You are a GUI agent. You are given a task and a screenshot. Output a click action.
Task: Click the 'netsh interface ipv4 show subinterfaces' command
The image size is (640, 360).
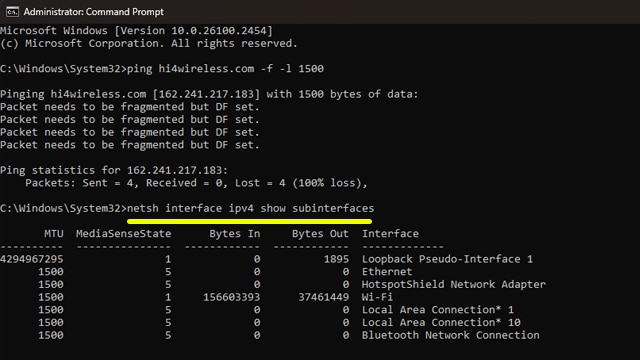click(x=251, y=209)
